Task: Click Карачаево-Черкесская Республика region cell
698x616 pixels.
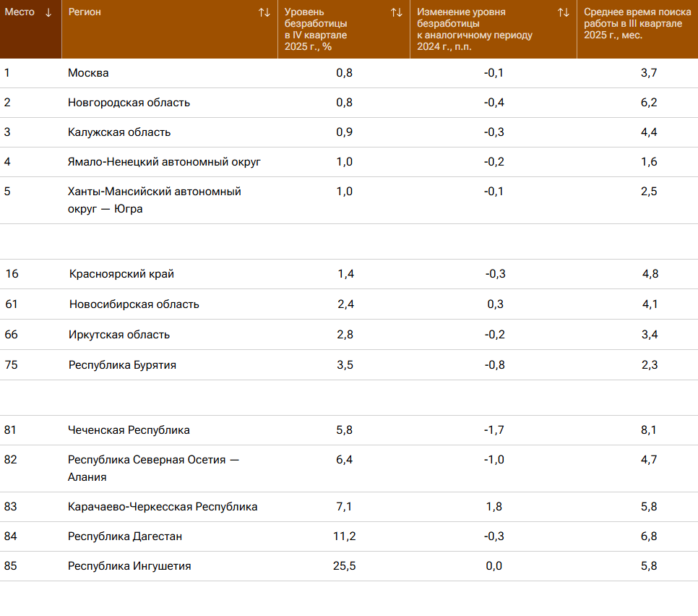Action: click(163, 507)
